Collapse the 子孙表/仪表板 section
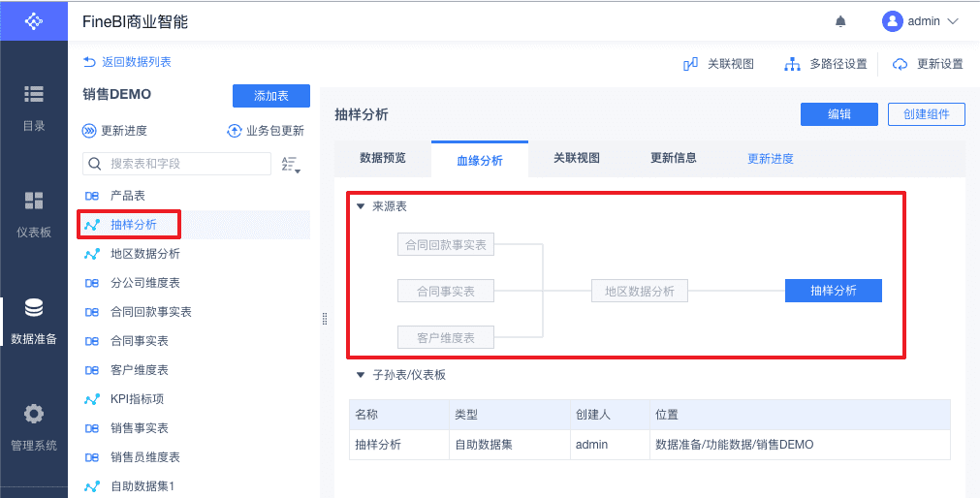Screen dimensions: 980x498 (x=361, y=375)
